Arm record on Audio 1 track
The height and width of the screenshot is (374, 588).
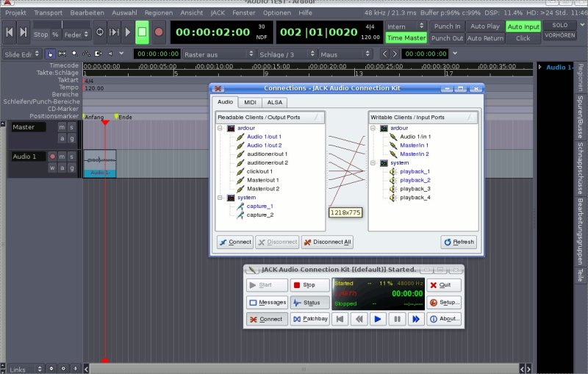(x=52, y=157)
